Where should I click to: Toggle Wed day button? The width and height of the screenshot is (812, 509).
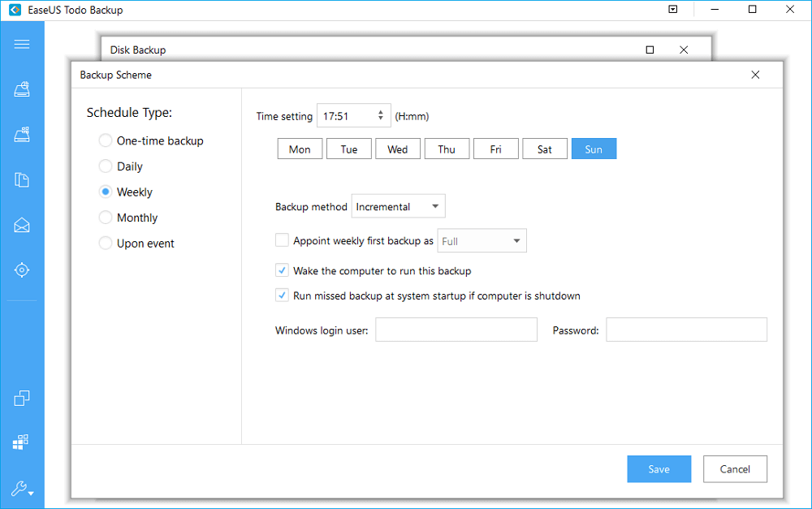click(x=398, y=149)
